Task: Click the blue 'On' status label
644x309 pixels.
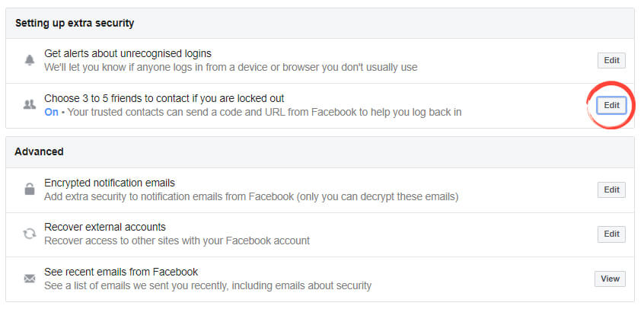Action: 51,112
